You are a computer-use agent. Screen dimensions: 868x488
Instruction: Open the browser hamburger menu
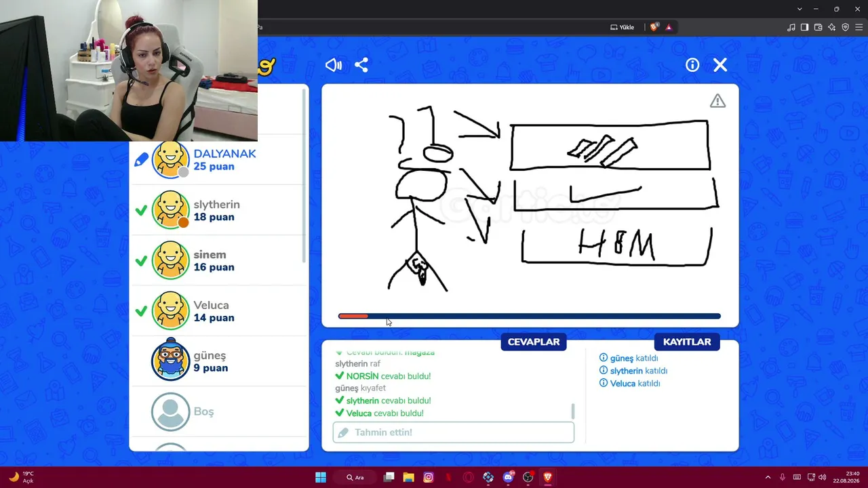tap(859, 27)
